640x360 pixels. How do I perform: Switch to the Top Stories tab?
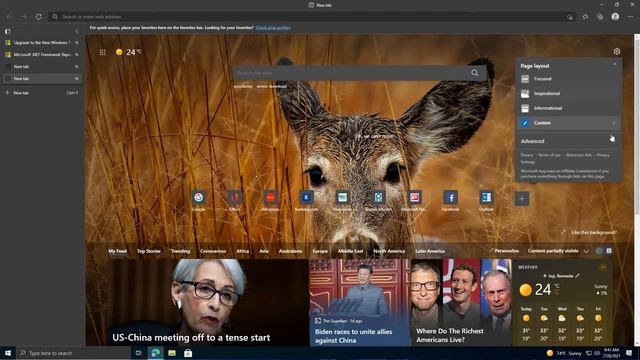(x=149, y=251)
